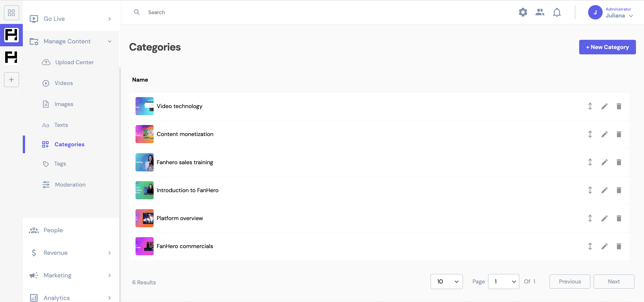Delete the Content monetization category via trash icon

pyautogui.click(x=619, y=134)
